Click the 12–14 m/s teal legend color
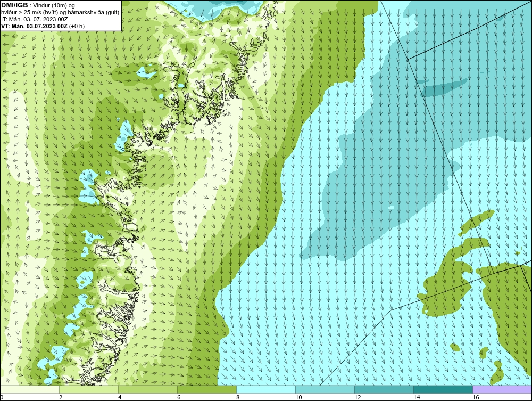 pyautogui.click(x=384, y=389)
